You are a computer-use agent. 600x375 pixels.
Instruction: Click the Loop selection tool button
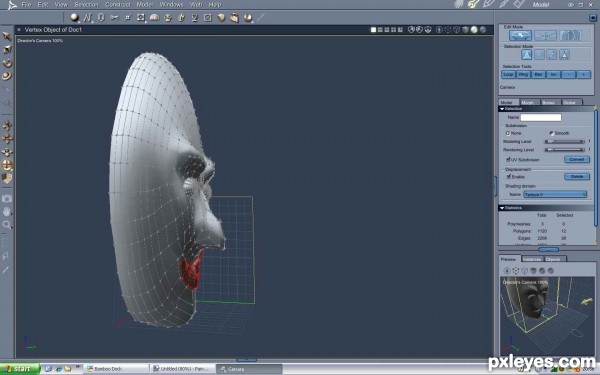pos(508,75)
